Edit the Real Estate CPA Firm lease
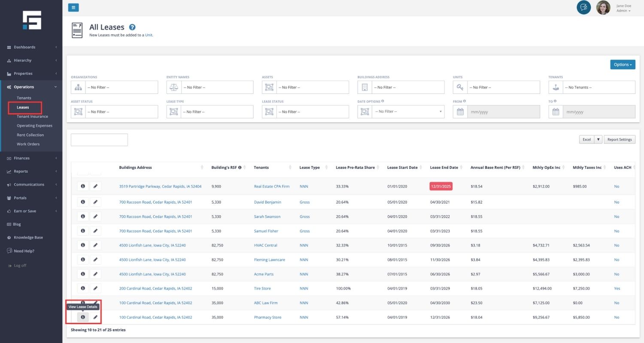 (95, 187)
